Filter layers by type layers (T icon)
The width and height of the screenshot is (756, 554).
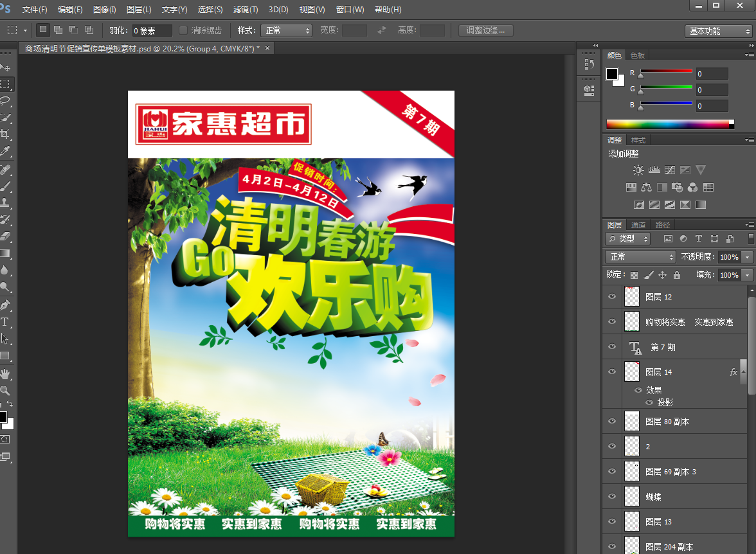pos(699,238)
